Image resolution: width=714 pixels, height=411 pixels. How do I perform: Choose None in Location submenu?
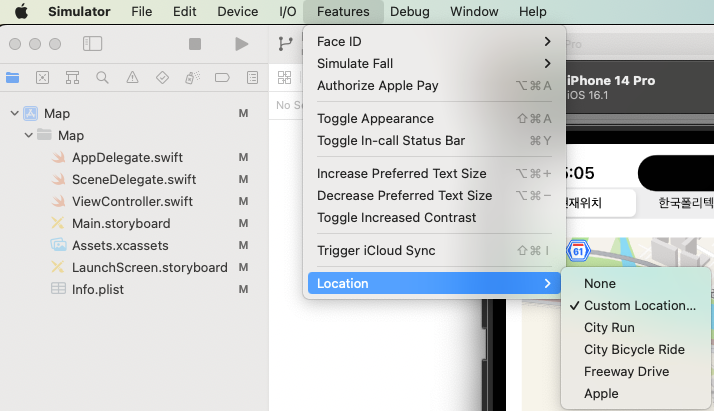tap(600, 283)
